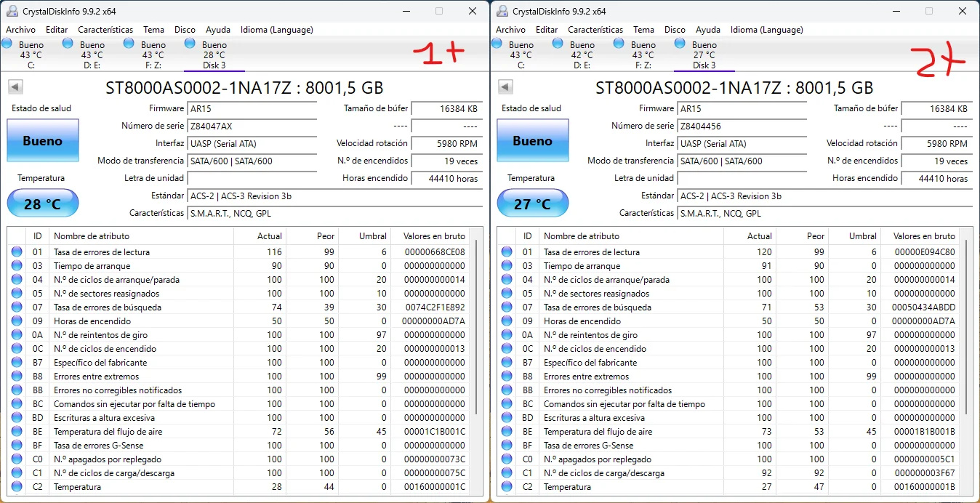
Task: Open Características menu in left window
Action: pyautogui.click(x=105, y=30)
